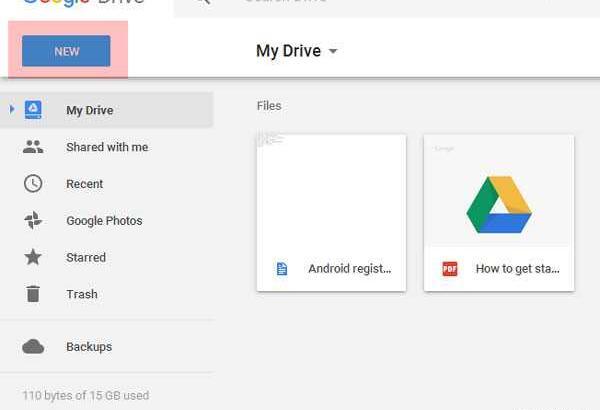This screenshot has height=410, width=600.
Task: Click the blue NEW button
Action: click(x=66, y=51)
